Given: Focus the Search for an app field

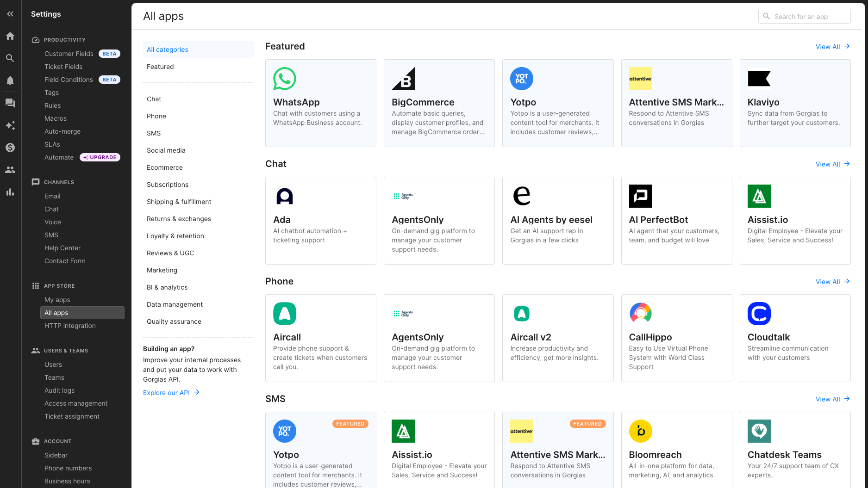Looking at the screenshot, I should click(804, 16).
